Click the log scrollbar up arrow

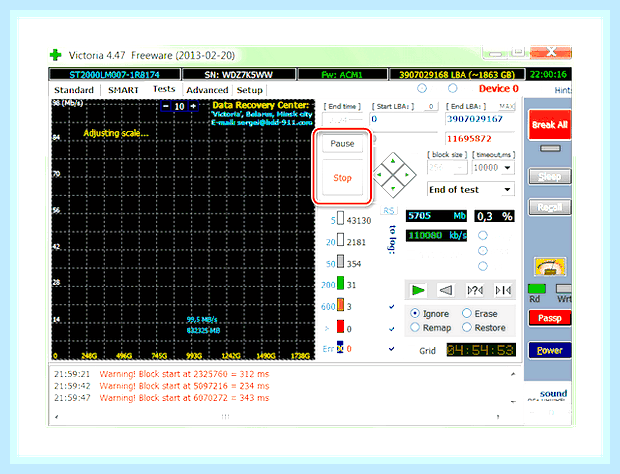pyautogui.click(x=513, y=374)
